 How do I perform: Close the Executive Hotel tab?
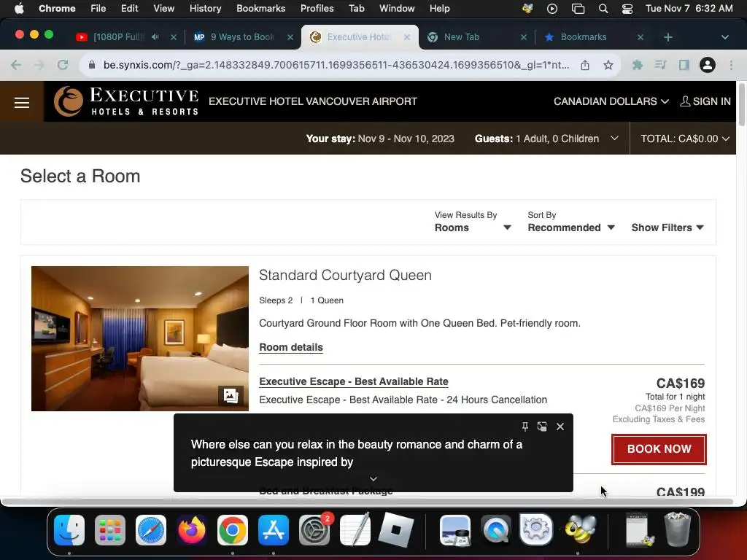(x=407, y=37)
